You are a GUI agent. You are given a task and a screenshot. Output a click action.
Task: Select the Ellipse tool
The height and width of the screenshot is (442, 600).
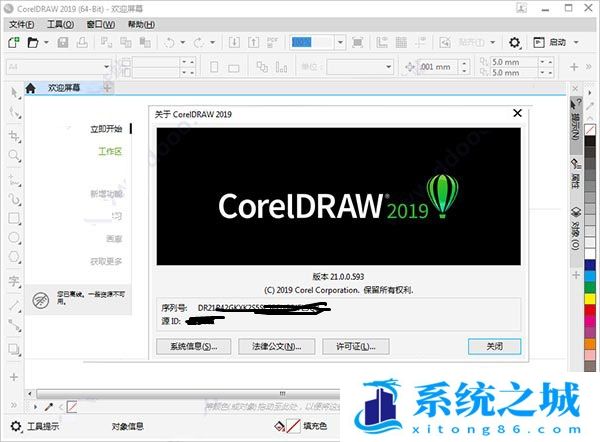click(x=15, y=238)
